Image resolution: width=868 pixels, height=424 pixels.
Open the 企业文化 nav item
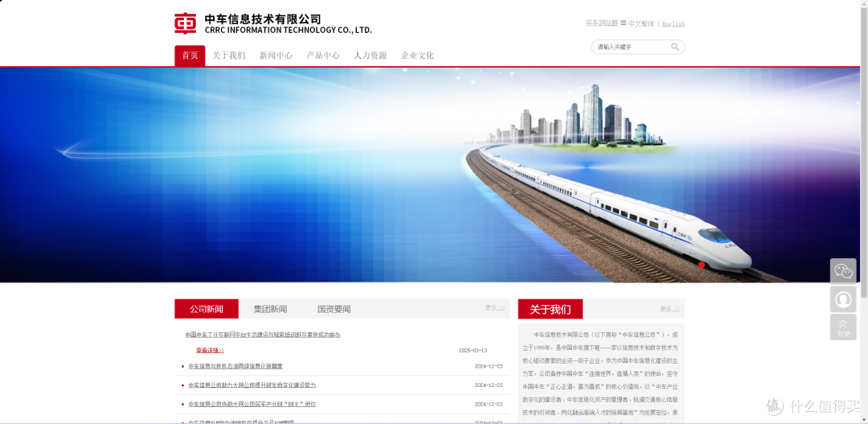[417, 56]
